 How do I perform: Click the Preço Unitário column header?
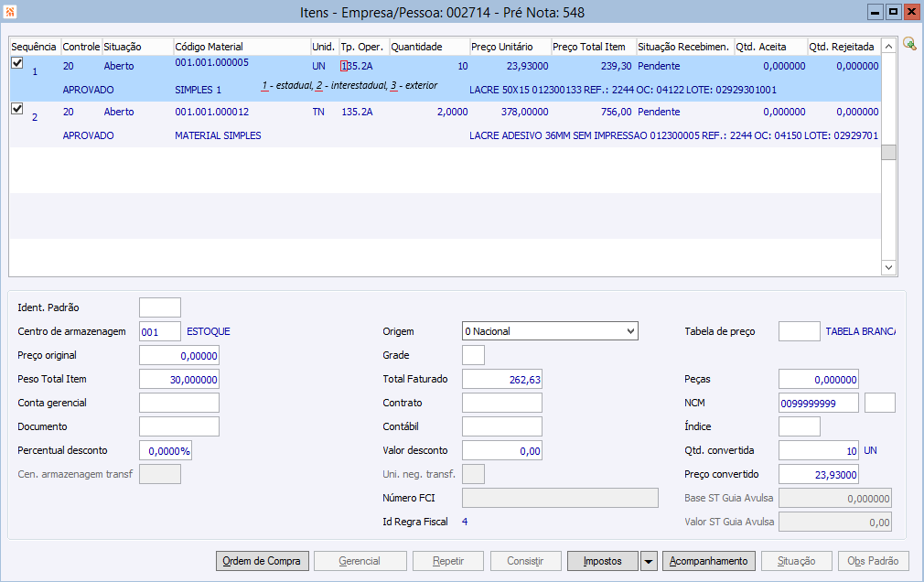509,47
